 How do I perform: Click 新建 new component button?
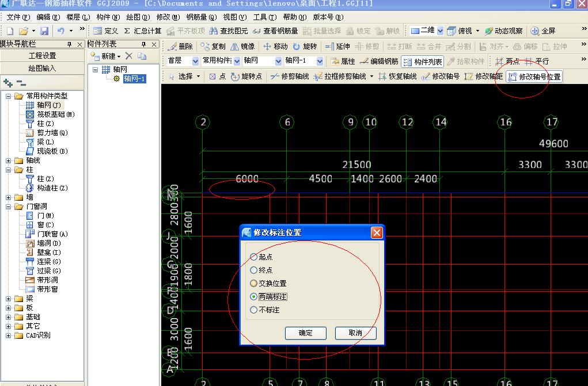click(x=106, y=56)
